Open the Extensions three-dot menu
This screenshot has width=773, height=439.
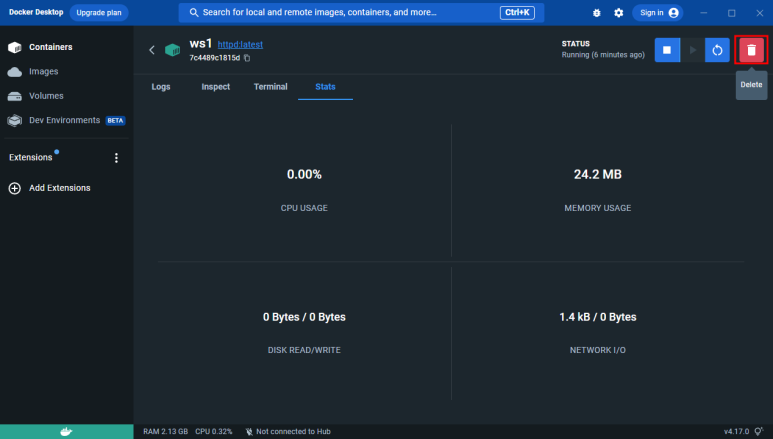(x=116, y=158)
